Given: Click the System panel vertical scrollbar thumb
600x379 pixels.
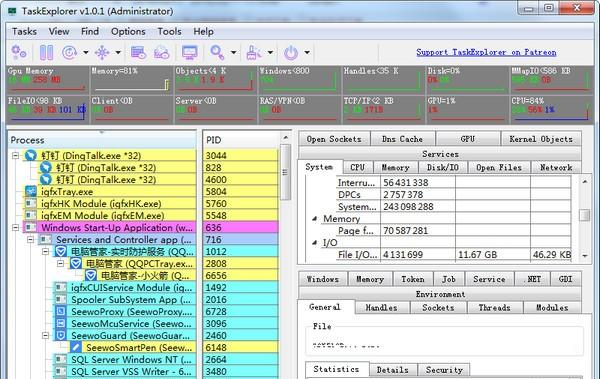Looking at the screenshot, I should [584, 215].
